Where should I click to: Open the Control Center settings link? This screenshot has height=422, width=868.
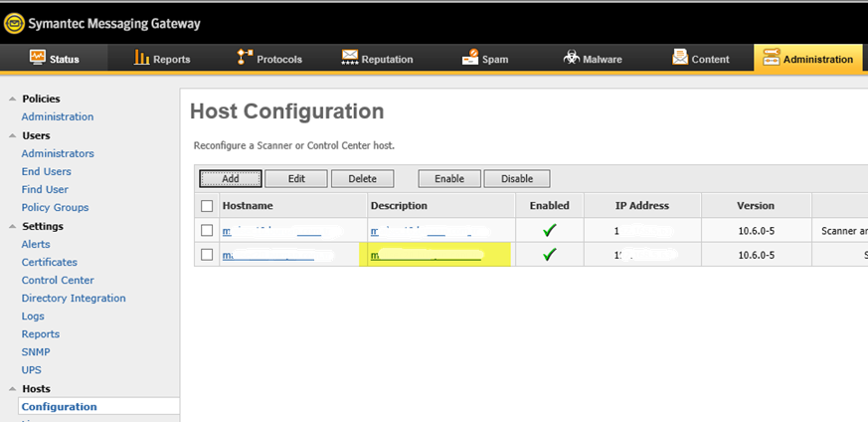click(x=58, y=281)
